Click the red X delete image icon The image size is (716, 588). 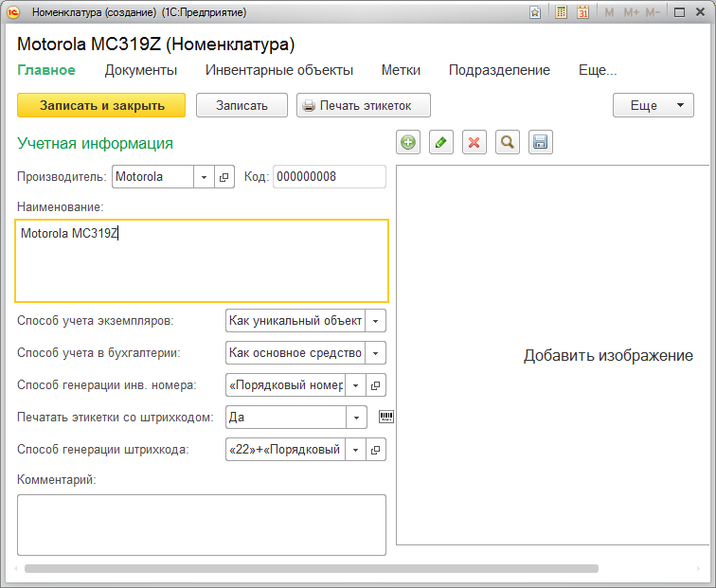tap(474, 142)
